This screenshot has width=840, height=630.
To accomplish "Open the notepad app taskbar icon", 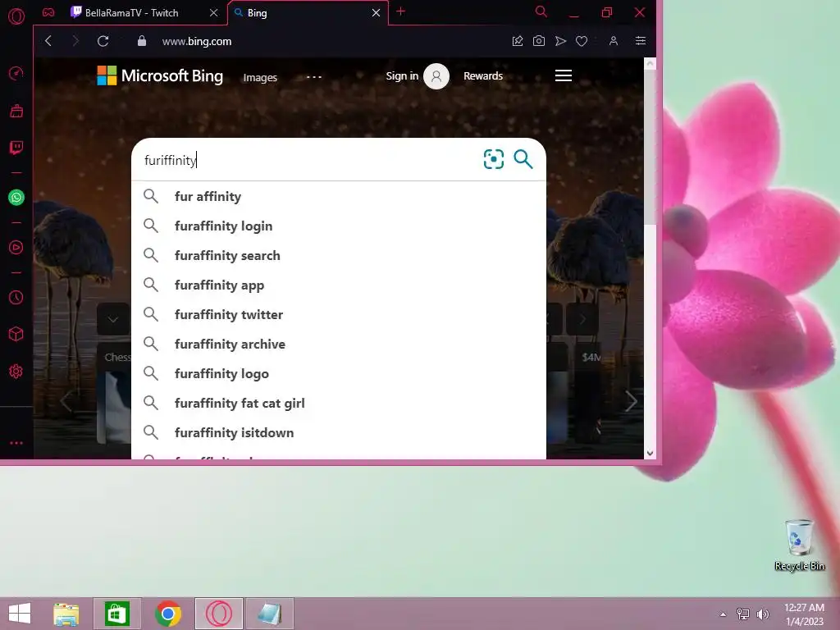I will point(270,614).
